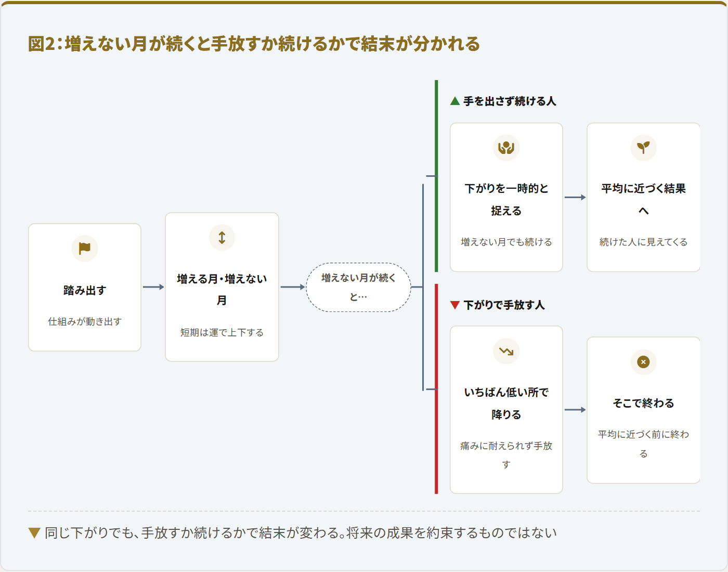The height and width of the screenshot is (572, 728).
Task: Click the hands-holding icon above 下がりを一時的と捉える
Action: click(x=506, y=148)
